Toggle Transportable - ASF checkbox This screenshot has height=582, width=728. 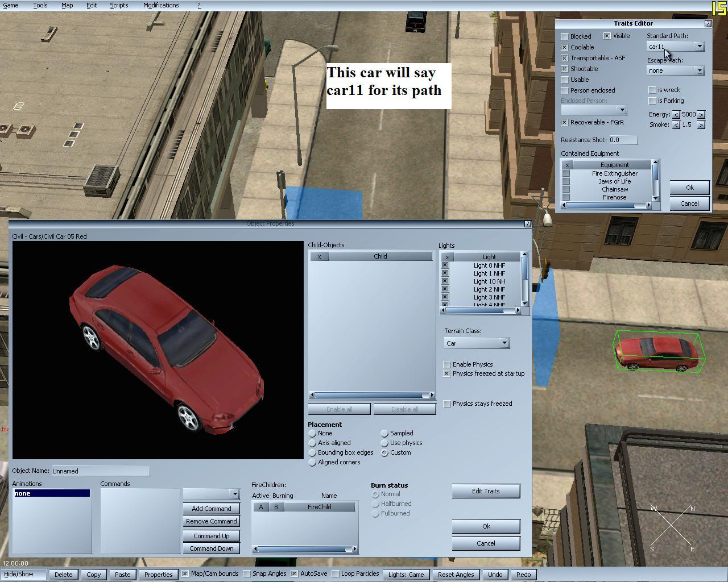(x=564, y=58)
